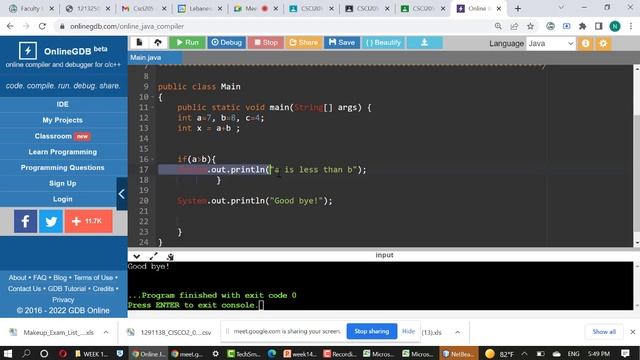Show all downloads

point(604,331)
